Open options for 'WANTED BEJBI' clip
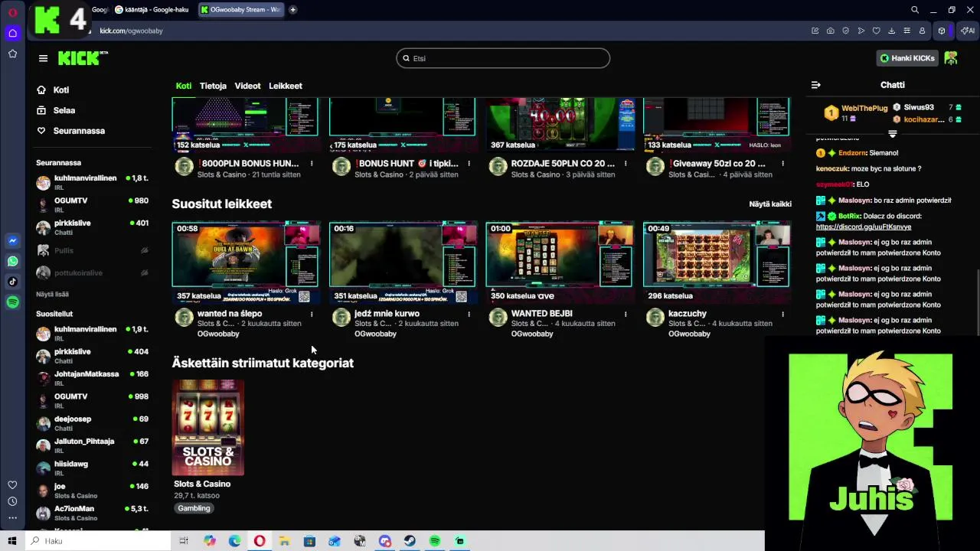Screen dimensions: 980x551 coord(626,314)
